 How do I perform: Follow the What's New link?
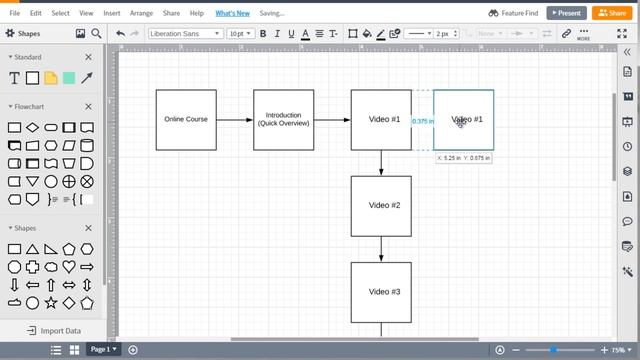coord(232,13)
